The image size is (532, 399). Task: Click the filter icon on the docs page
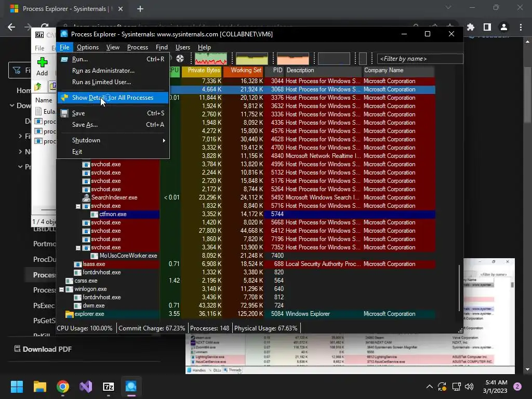(16, 70)
